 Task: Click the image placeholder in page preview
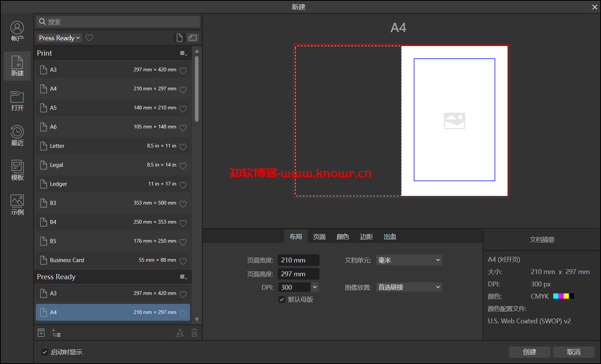(x=454, y=121)
